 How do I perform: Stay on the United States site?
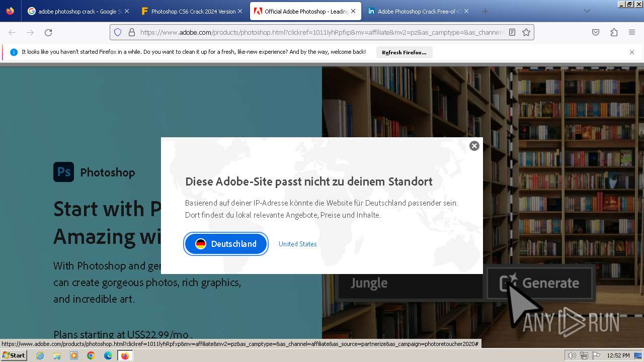298,244
